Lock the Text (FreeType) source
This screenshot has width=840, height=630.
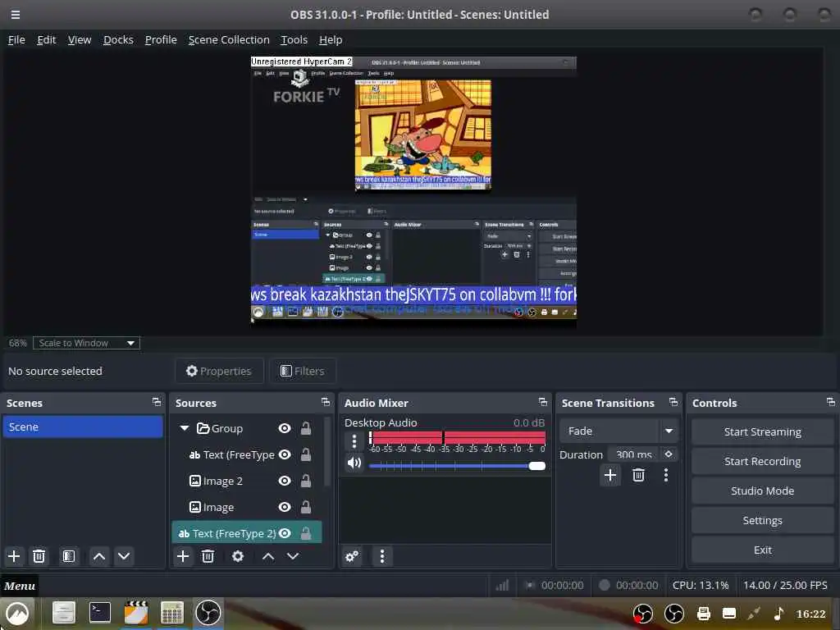tap(306, 454)
